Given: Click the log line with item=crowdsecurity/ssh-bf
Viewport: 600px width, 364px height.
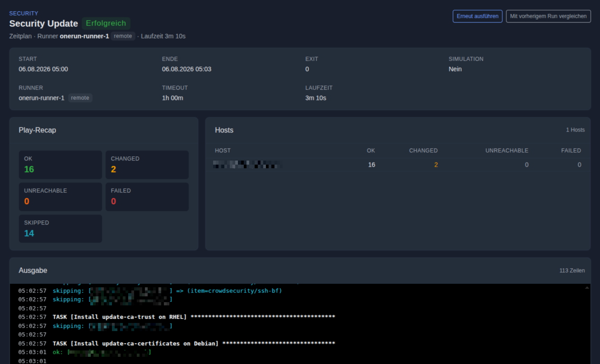Looking at the screenshot, I should click(167, 291).
